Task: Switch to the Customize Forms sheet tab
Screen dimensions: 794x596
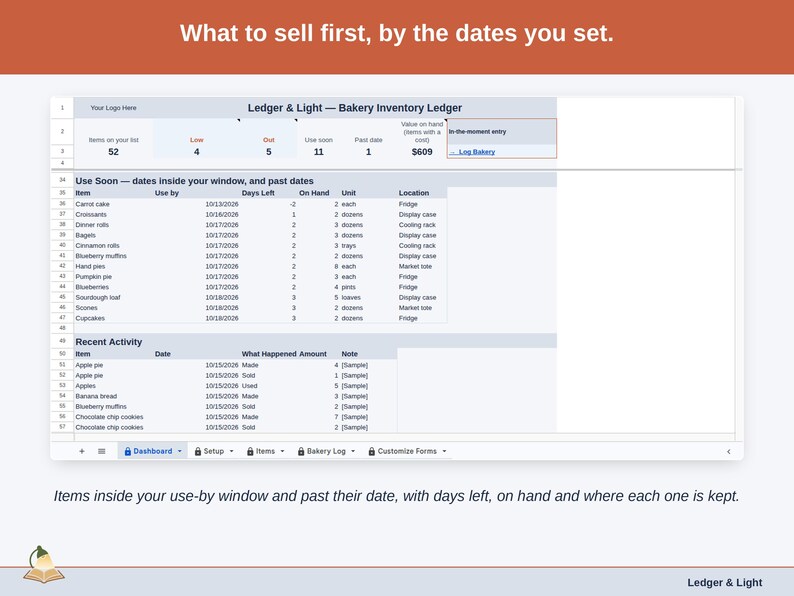Action: pos(407,451)
